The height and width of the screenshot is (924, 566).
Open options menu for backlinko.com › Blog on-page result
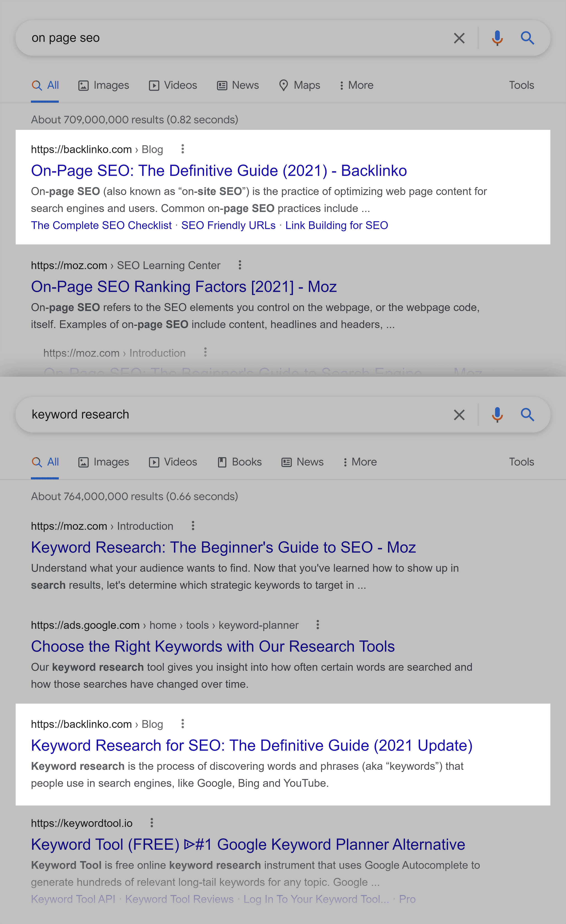[x=182, y=149]
